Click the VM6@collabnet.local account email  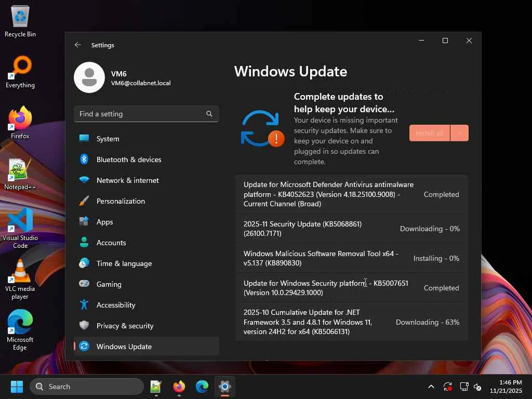(141, 83)
